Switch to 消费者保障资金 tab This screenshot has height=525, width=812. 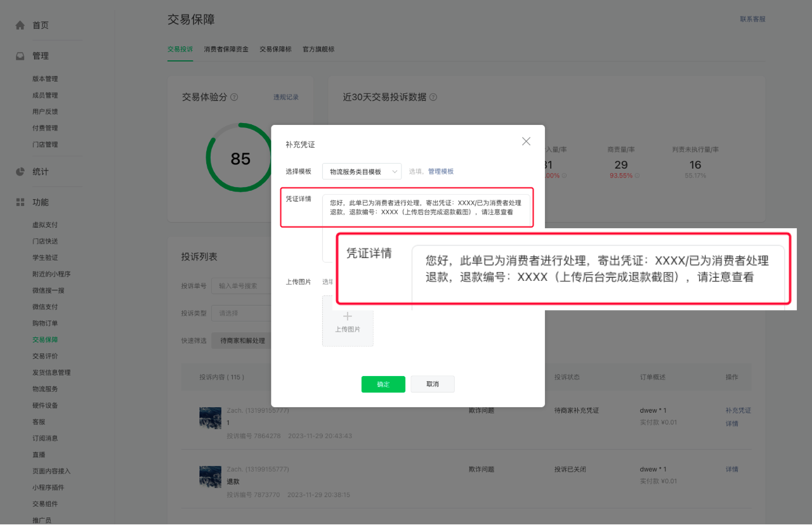[x=226, y=49]
